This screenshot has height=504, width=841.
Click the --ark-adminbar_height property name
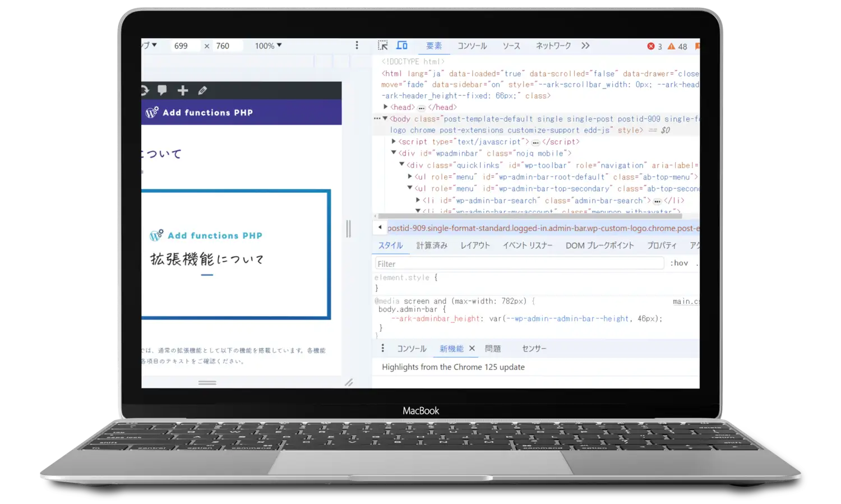point(436,318)
